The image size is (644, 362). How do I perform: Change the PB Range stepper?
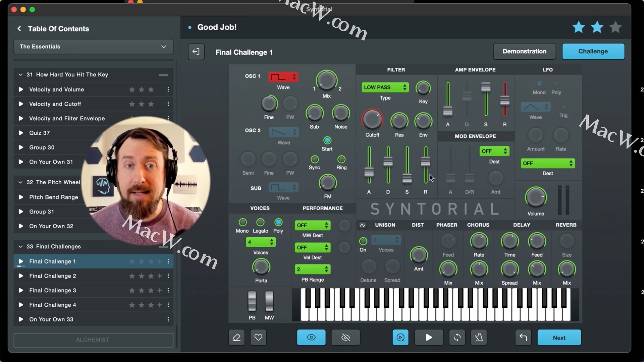tap(313, 269)
